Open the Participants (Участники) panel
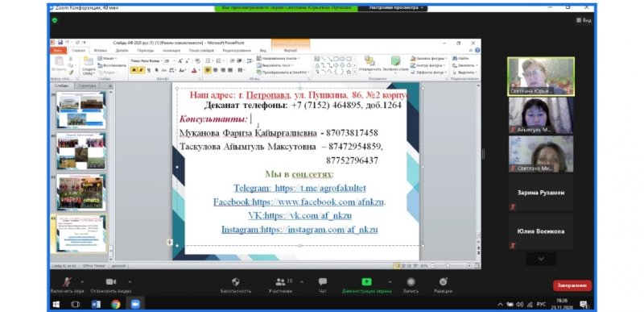644x312 pixels. 281,282
